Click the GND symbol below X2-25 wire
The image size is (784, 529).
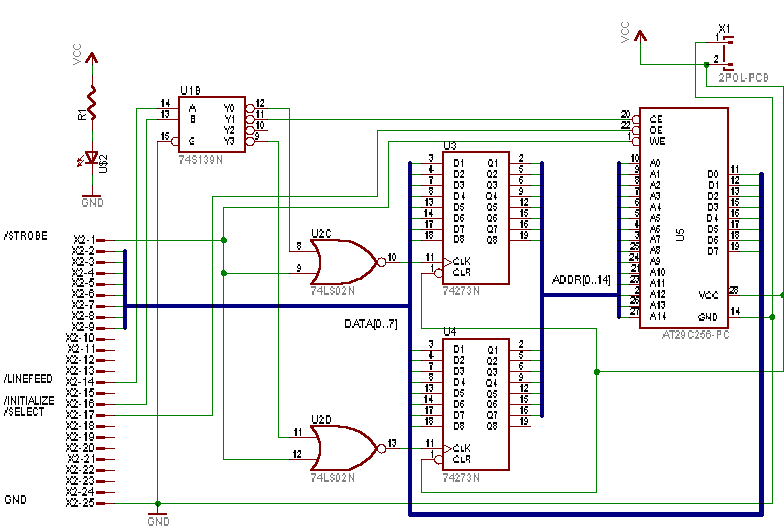(158, 518)
